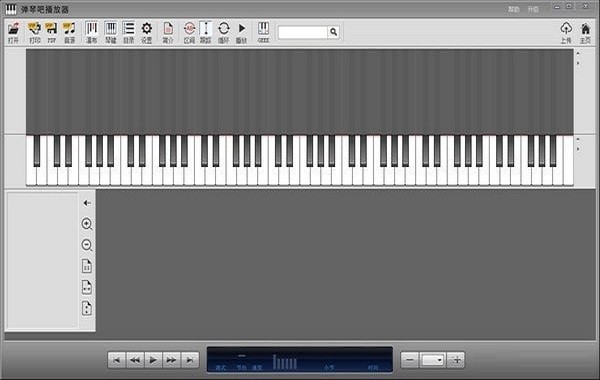600x380 pixels.
Task: Toggle the 跟踪 cursor tracking button
Action: coord(205,32)
